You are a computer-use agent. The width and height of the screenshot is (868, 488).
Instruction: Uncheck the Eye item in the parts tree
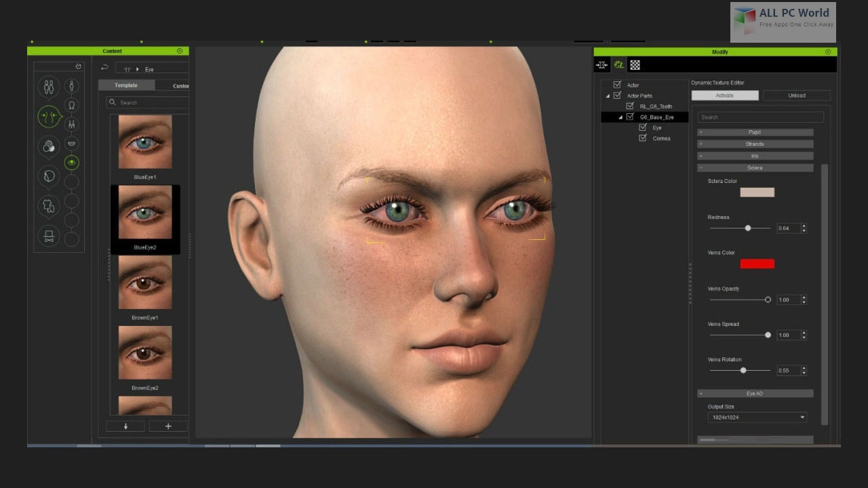[x=642, y=127]
